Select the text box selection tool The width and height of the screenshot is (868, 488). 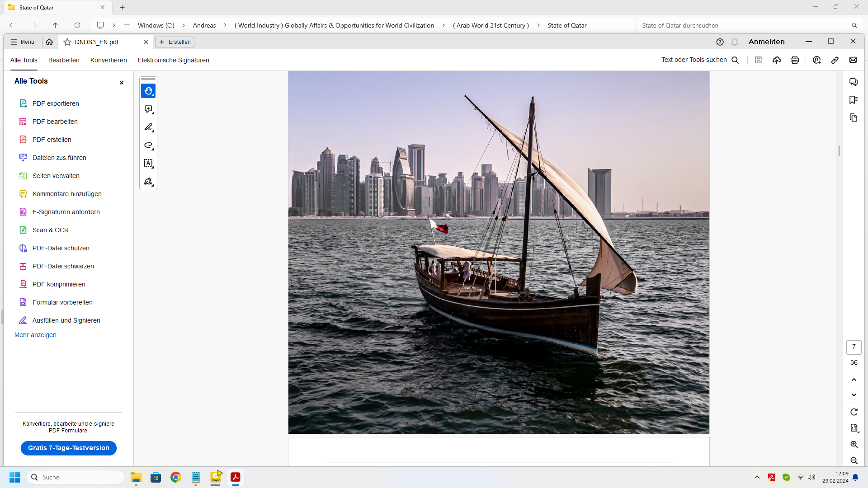(x=148, y=164)
